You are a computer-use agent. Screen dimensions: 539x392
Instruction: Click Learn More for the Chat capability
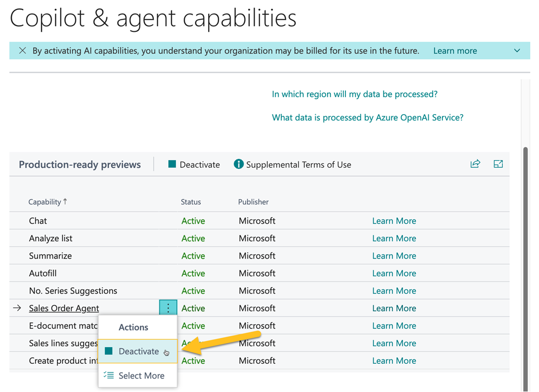(x=394, y=220)
